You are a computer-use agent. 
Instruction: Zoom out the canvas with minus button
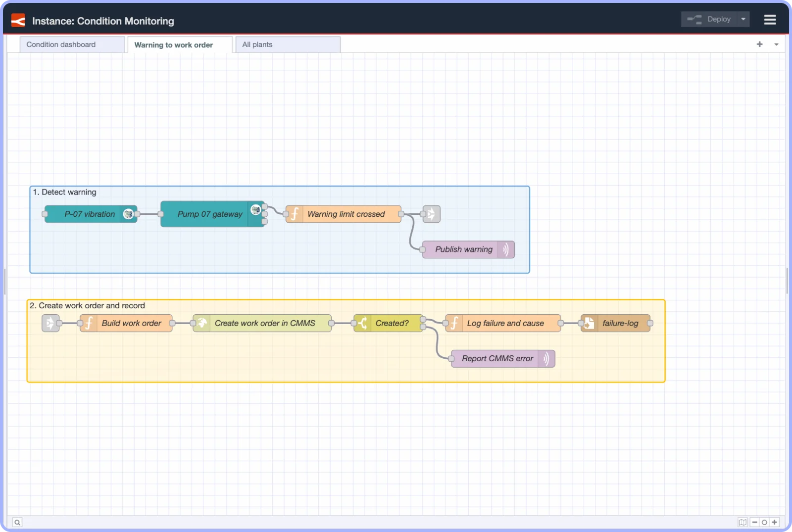[x=755, y=522]
